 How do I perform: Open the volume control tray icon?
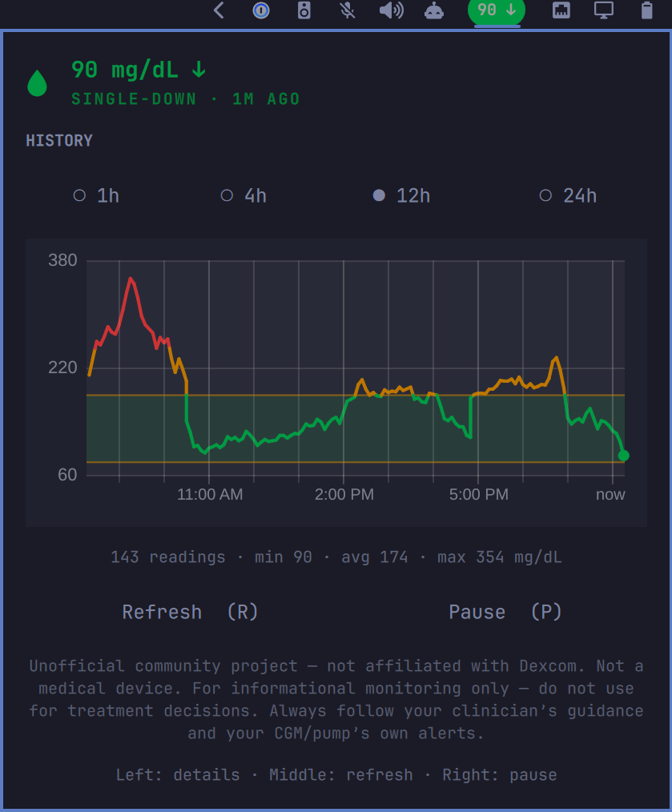[x=391, y=10]
